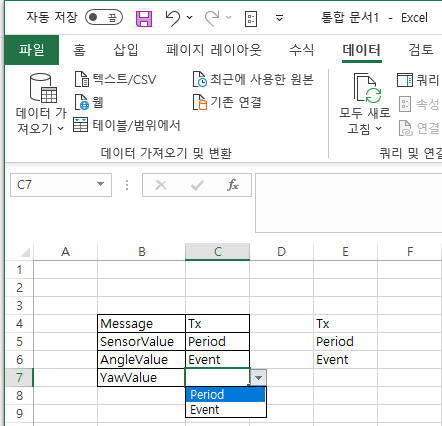Viewport: 442px width, 426px height.
Task: Switch to the 검토 tab
Action: (421, 50)
